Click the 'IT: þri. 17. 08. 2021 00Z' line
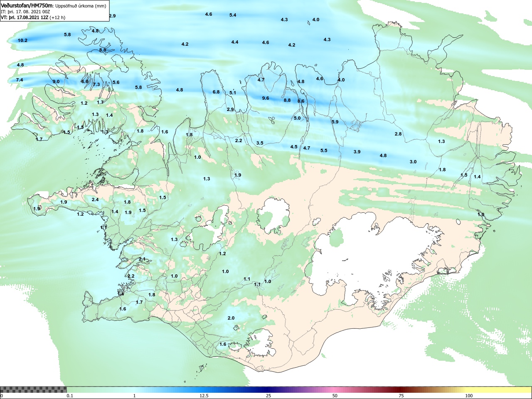Viewport: 532px width, 399px height. click(25, 12)
